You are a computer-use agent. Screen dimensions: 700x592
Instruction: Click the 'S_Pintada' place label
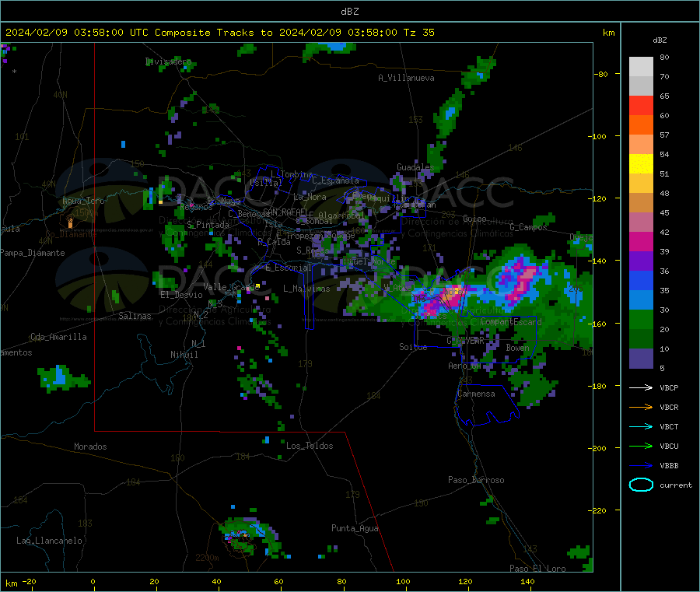click(208, 225)
